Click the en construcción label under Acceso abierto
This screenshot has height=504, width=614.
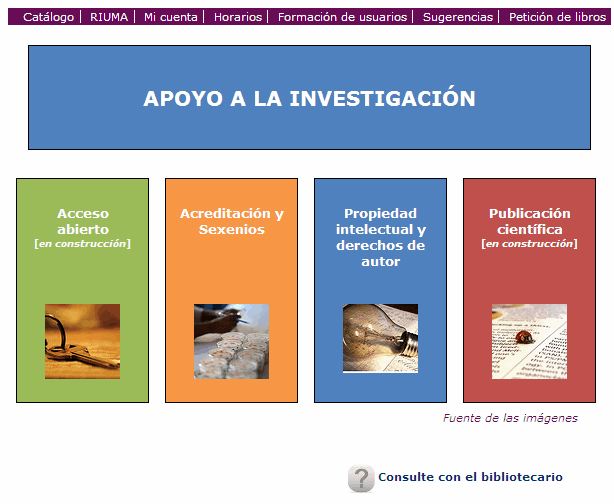pos(82,244)
